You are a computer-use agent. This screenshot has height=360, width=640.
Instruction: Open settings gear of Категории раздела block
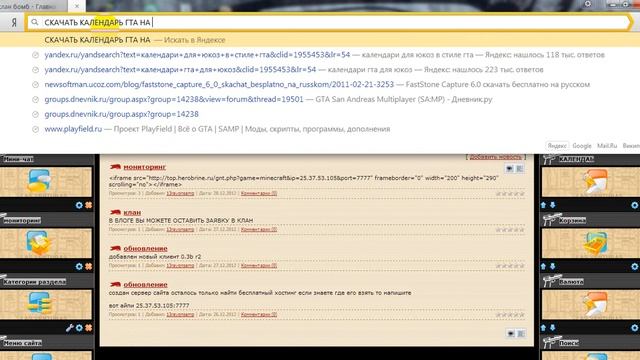click(x=79, y=328)
